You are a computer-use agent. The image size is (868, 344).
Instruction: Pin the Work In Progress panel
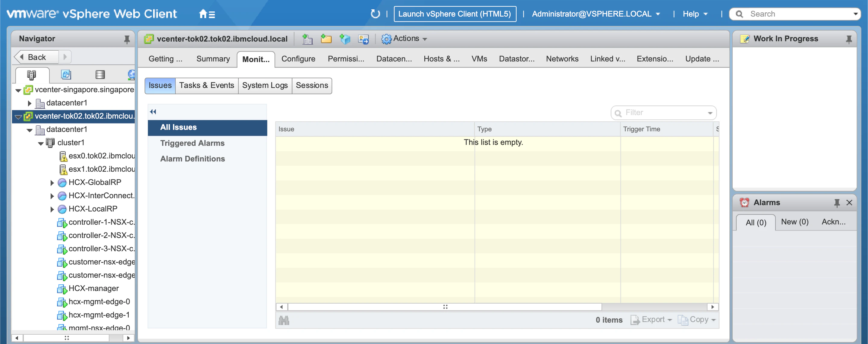click(x=849, y=39)
